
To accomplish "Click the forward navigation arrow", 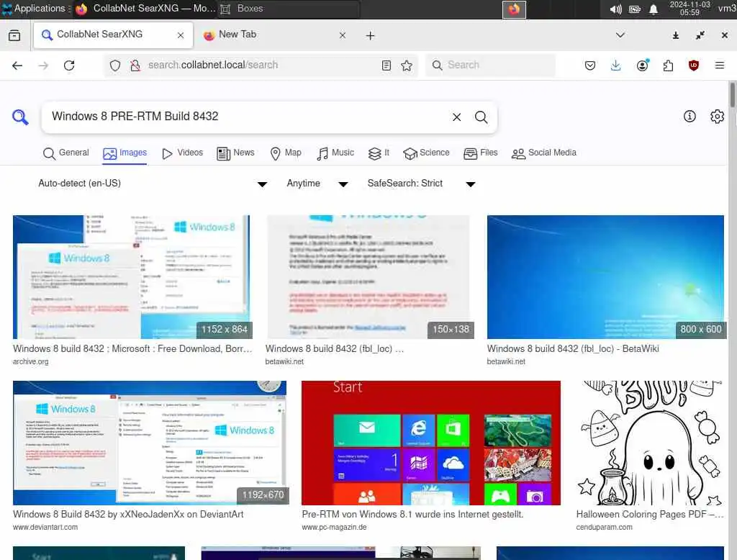I will coord(43,66).
